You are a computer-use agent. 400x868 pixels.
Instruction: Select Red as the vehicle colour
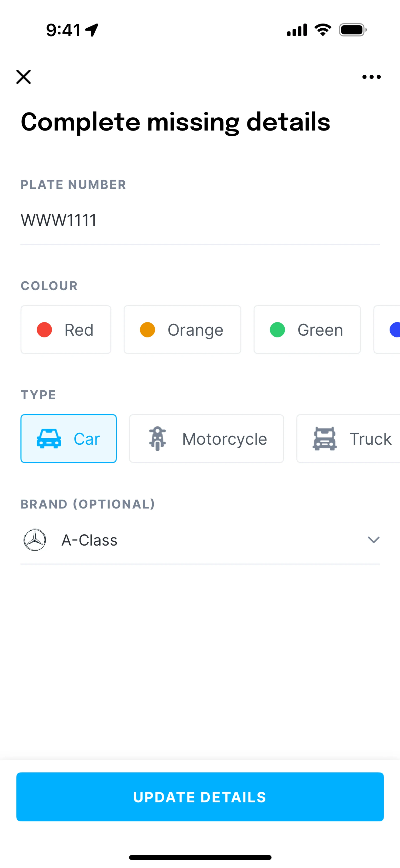[x=66, y=330]
